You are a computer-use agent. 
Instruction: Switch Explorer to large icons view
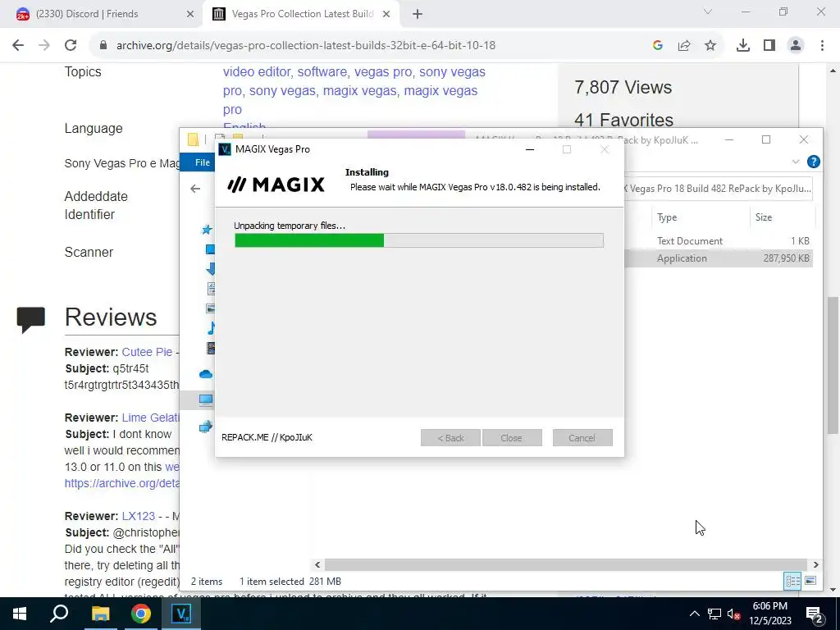810,582
